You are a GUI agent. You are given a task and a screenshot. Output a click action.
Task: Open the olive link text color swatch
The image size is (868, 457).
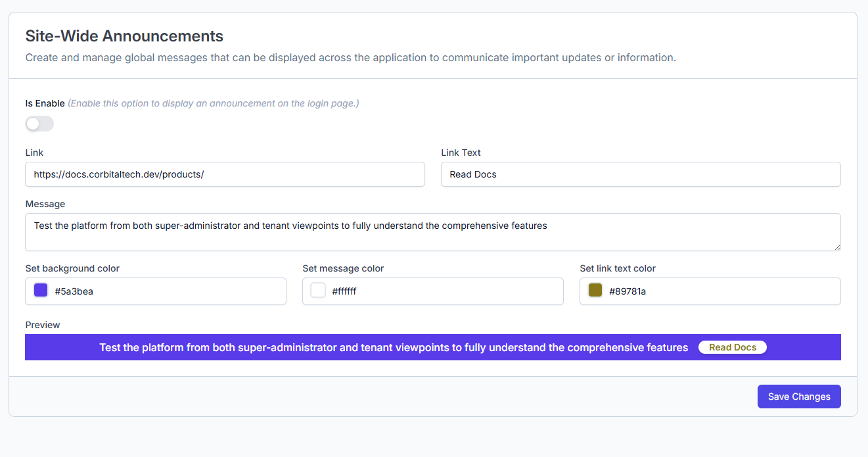pos(595,291)
